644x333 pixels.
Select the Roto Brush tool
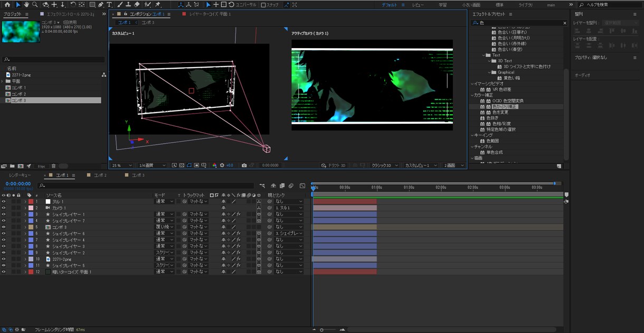tap(148, 4)
